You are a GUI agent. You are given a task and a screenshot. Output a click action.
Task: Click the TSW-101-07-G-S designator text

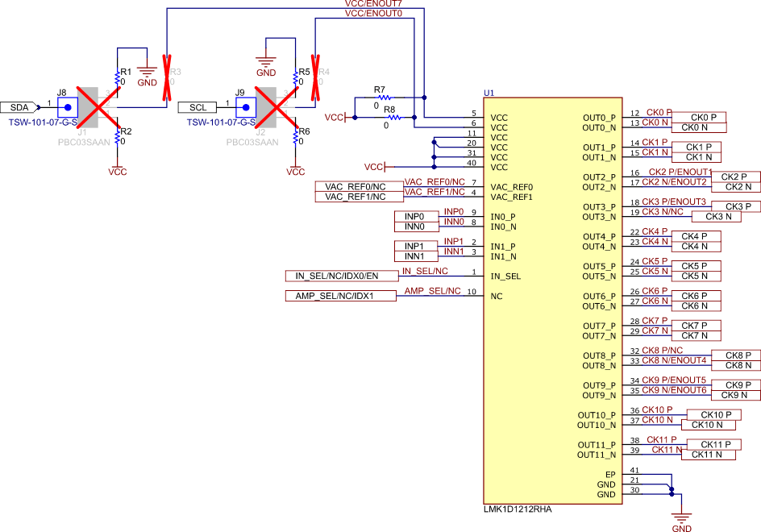coord(44,123)
